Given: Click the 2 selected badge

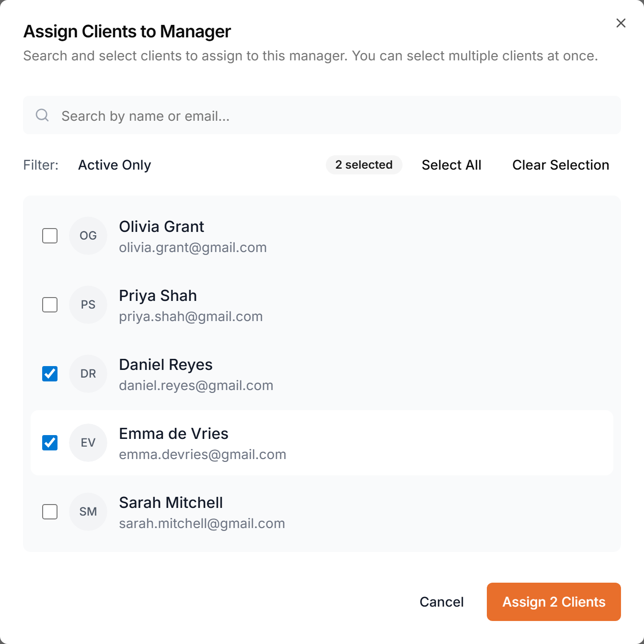Looking at the screenshot, I should (364, 165).
